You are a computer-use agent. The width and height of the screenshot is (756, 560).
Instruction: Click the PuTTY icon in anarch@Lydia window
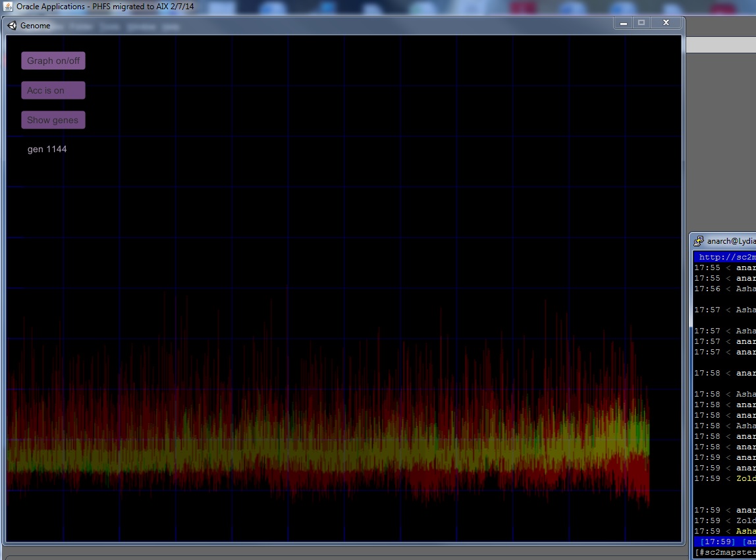coord(699,240)
